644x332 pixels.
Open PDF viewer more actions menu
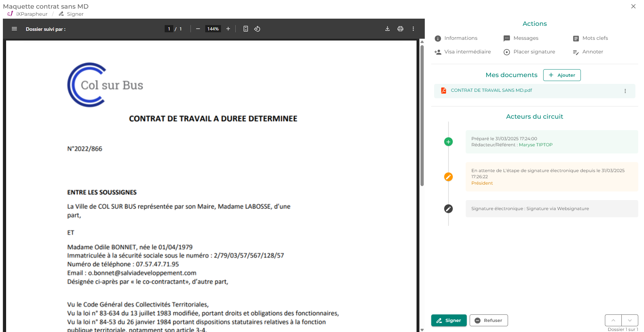[x=413, y=29]
